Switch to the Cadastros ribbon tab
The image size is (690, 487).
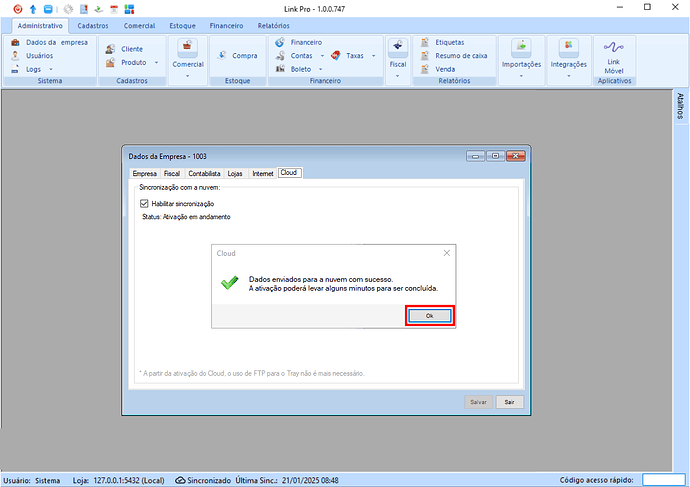[94, 25]
